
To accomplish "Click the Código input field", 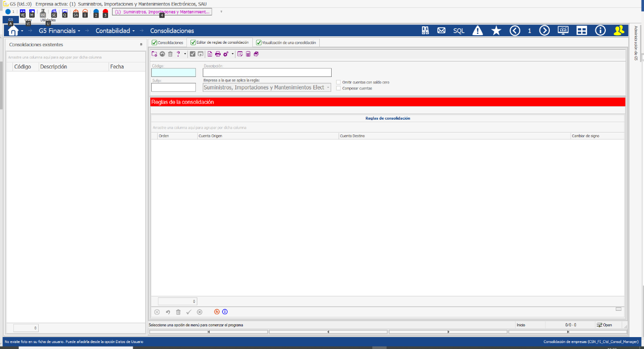I will (x=173, y=72).
